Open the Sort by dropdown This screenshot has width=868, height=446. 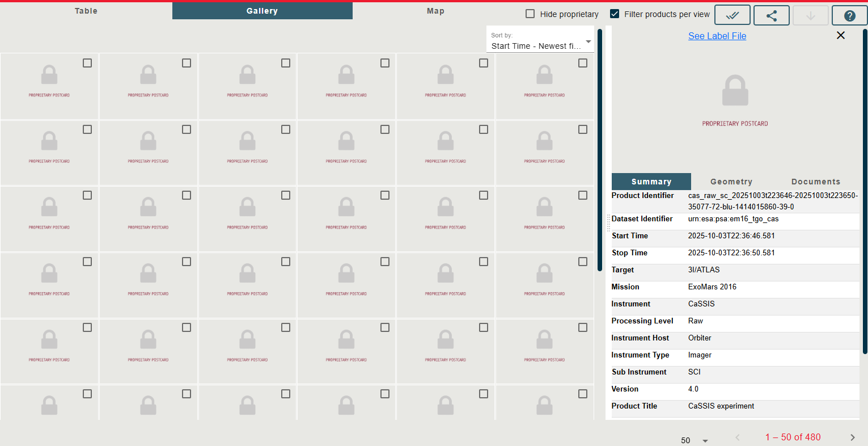pyautogui.click(x=540, y=41)
